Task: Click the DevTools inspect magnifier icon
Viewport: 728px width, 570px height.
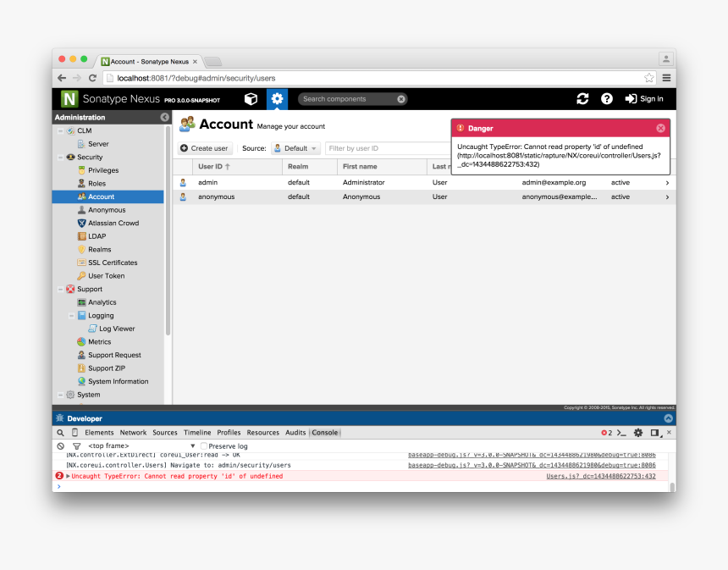Action: point(60,433)
